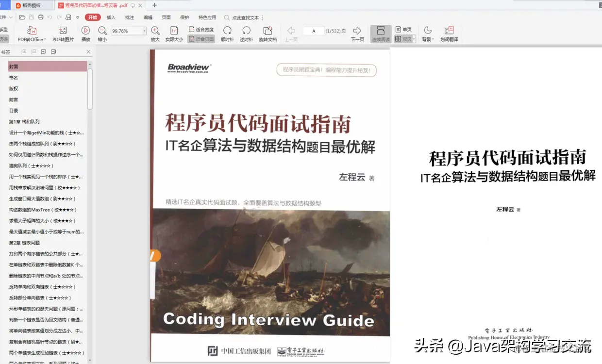Expand all bookmarks icon in panel

pos(24,51)
